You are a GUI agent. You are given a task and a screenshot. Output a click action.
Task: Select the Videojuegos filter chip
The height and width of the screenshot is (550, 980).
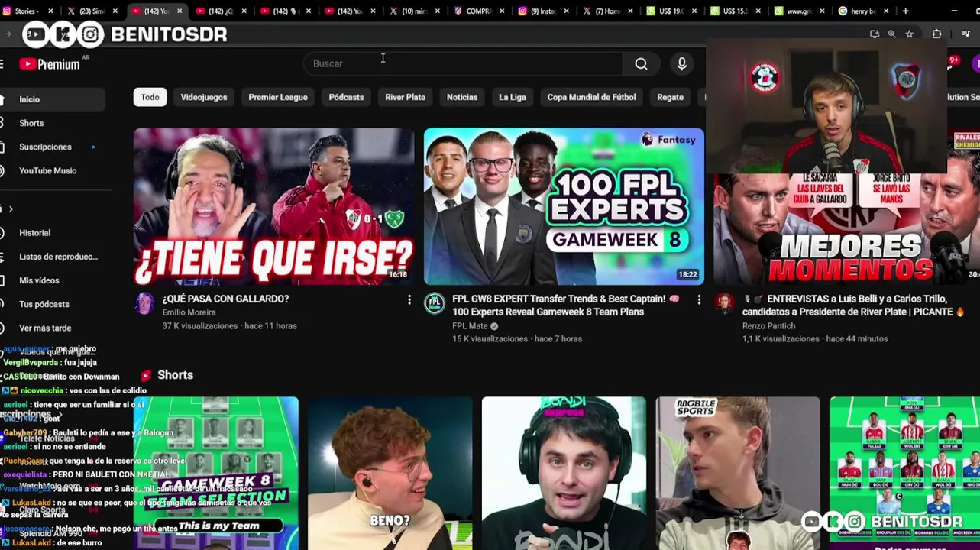(204, 97)
